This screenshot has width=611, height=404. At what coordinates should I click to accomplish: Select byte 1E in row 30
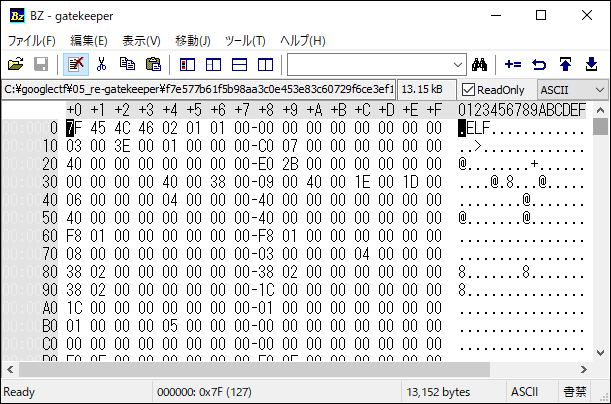(x=362, y=182)
